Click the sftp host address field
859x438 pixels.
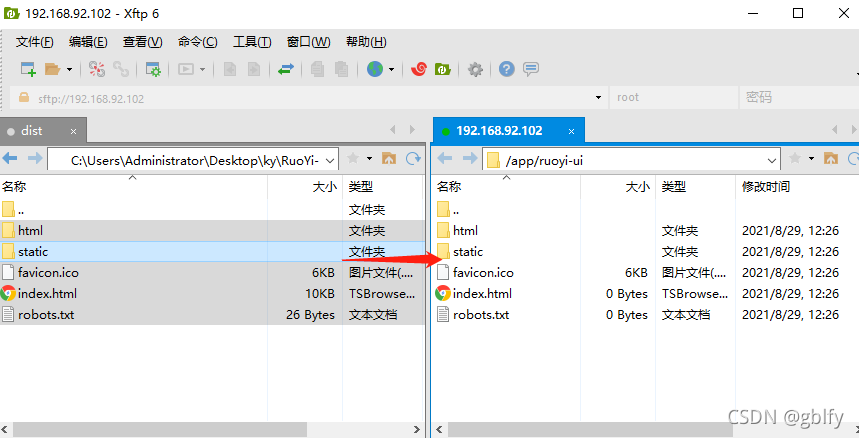point(307,98)
